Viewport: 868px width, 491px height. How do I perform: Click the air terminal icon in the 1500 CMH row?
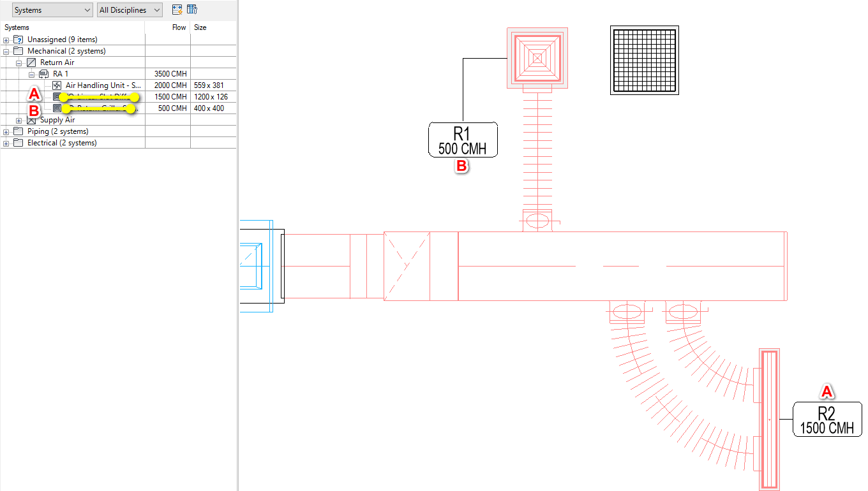tap(57, 97)
